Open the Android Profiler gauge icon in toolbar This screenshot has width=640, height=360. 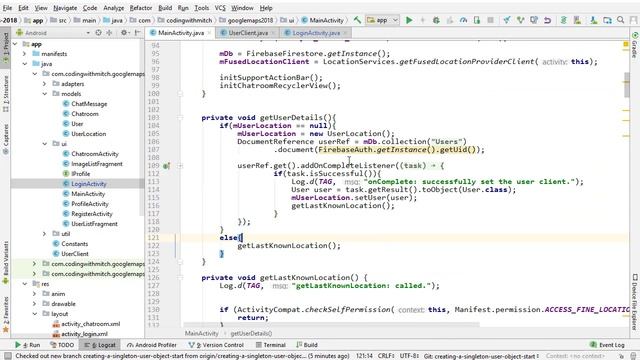(x=463, y=20)
